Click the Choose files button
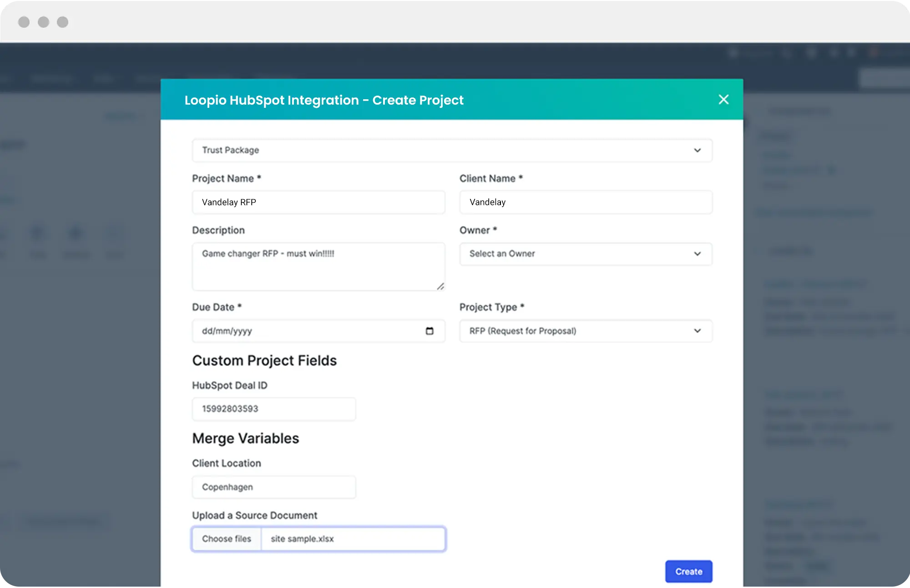 (227, 539)
